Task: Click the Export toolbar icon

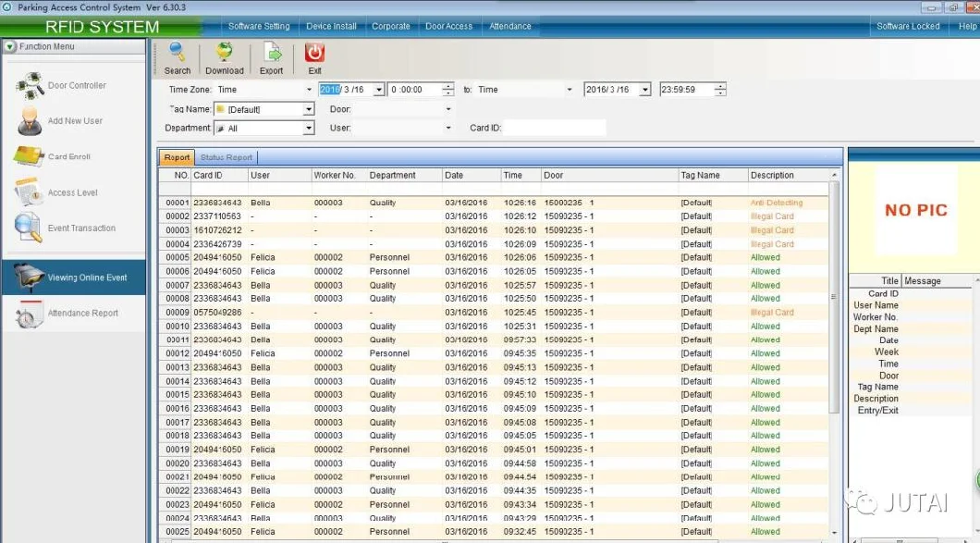Action: (272, 52)
